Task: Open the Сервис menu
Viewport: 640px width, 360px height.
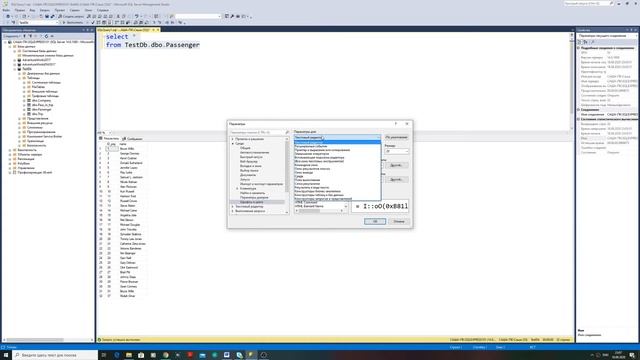Action: pyautogui.click(x=74, y=10)
